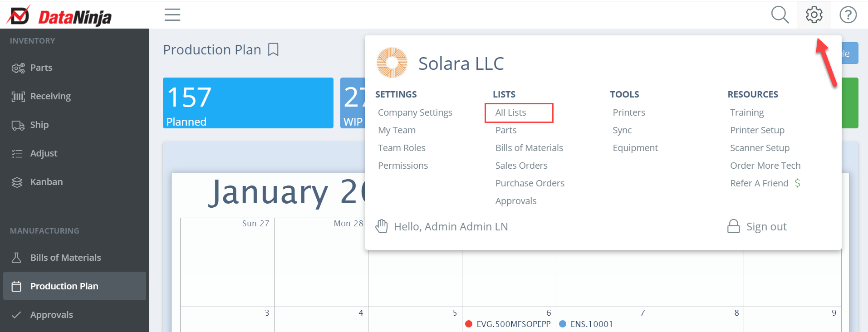Select Company Settings menu entry

415,112
